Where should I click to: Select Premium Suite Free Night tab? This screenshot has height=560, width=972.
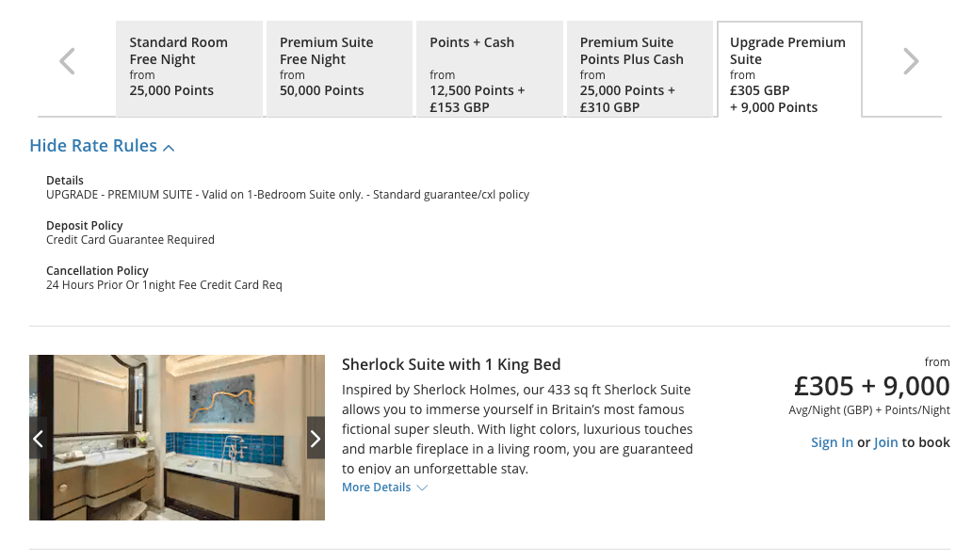(339, 68)
